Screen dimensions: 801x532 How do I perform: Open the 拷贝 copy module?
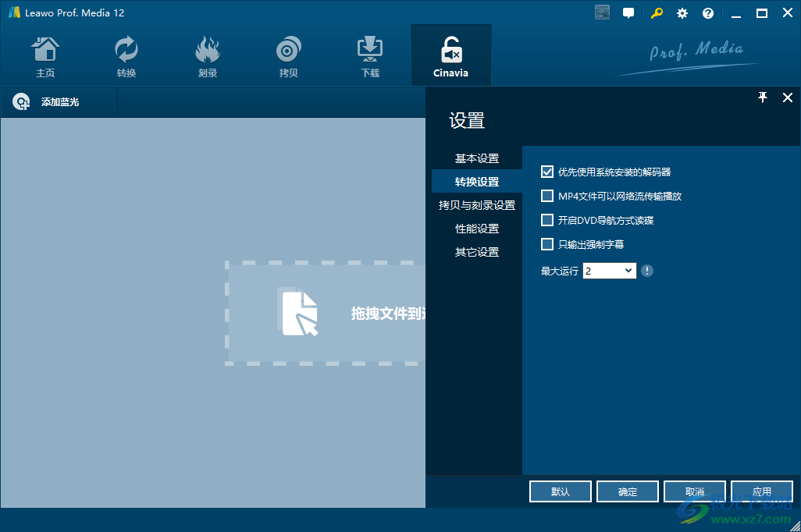pyautogui.click(x=288, y=56)
